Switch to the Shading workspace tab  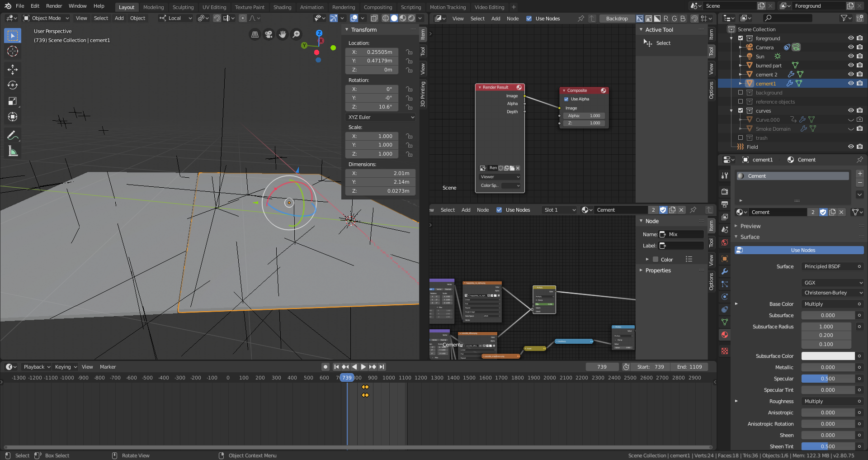point(282,7)
